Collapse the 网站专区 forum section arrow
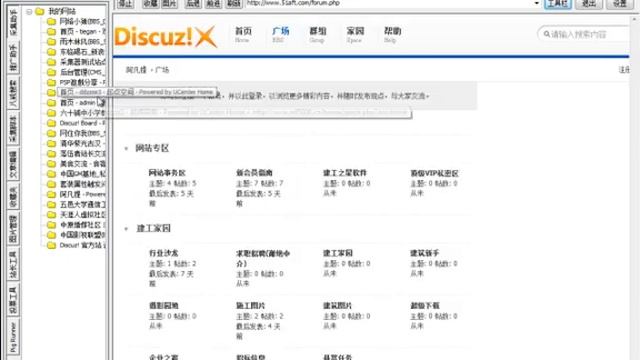640x360 pixels. [126, 149]
